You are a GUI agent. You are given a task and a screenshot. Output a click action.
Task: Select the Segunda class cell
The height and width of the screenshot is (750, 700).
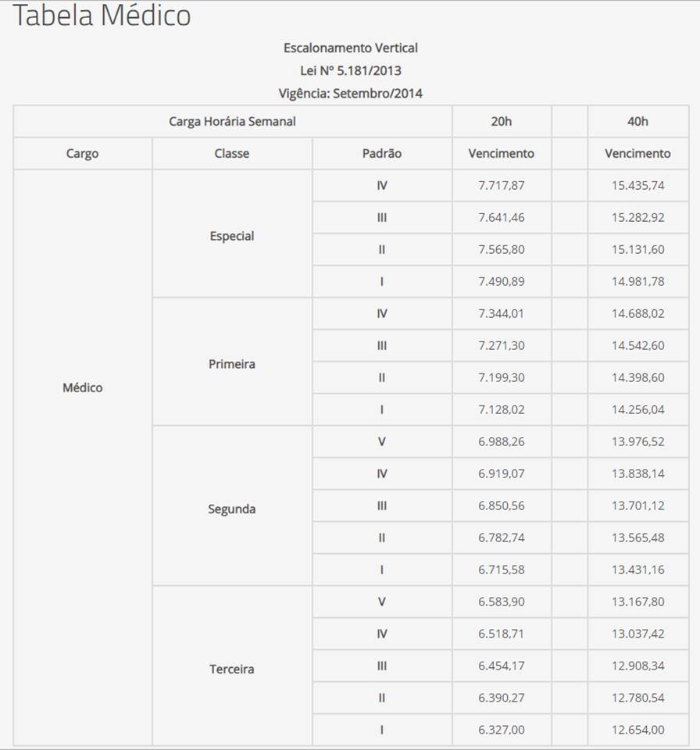point(232,509)
